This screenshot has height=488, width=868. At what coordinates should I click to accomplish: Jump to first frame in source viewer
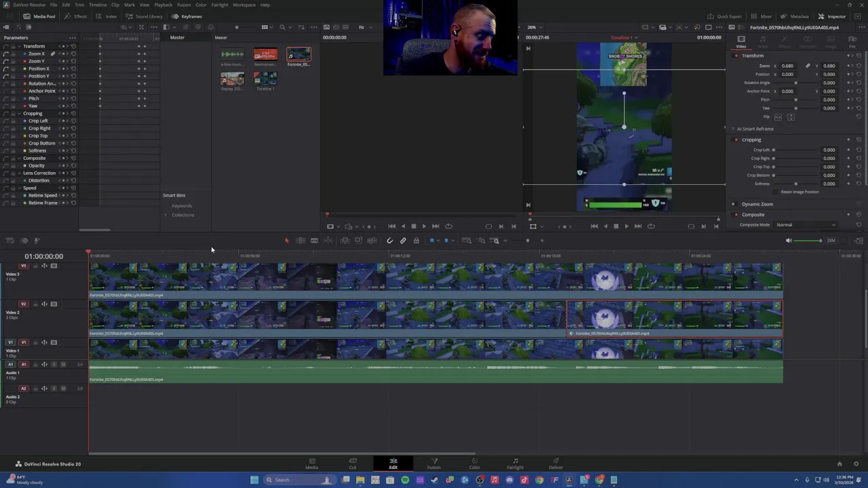391,226
